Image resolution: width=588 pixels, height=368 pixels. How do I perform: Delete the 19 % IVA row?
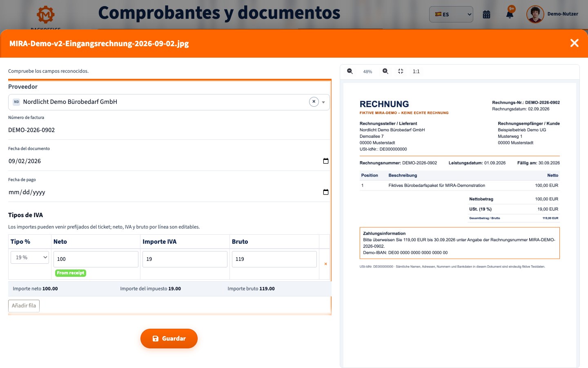325,264
